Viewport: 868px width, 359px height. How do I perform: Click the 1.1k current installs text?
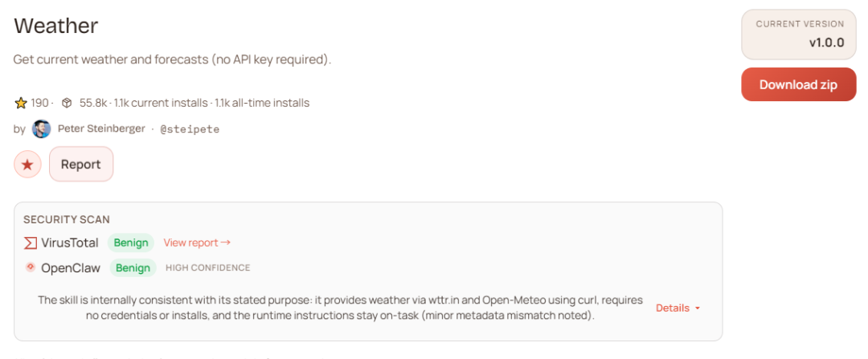pyautogui.click(x=160, y=103)
